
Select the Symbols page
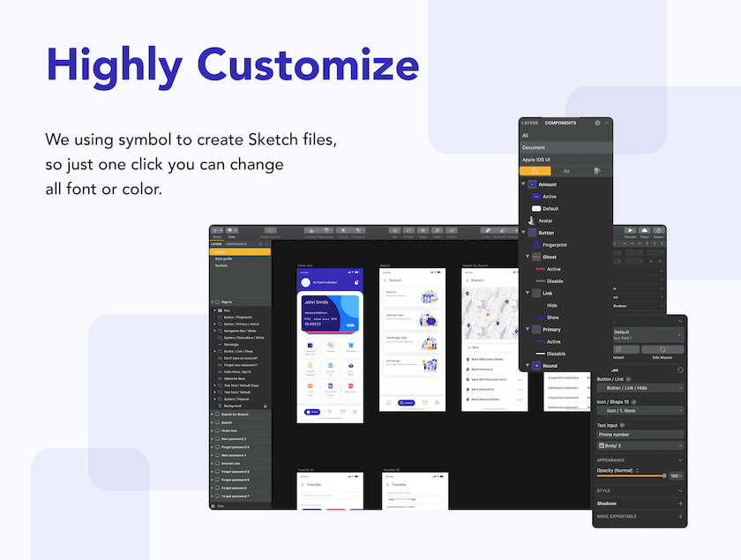click(240, 265)
